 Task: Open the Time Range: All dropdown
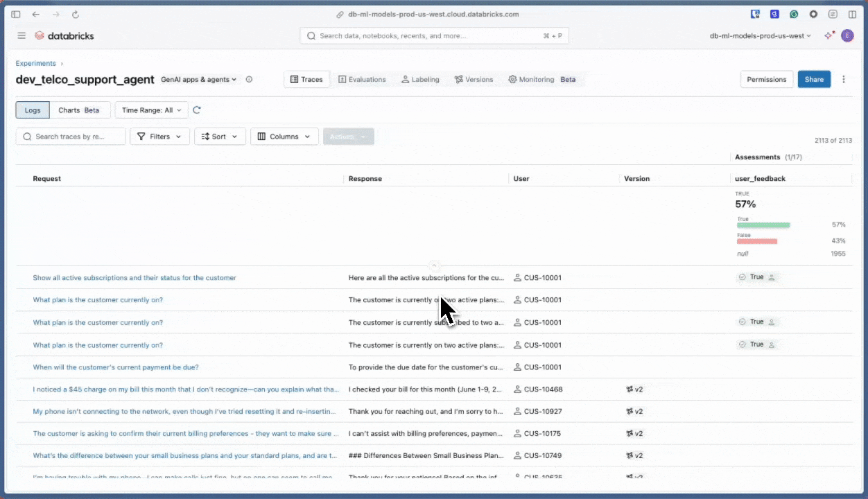point(151,110)
